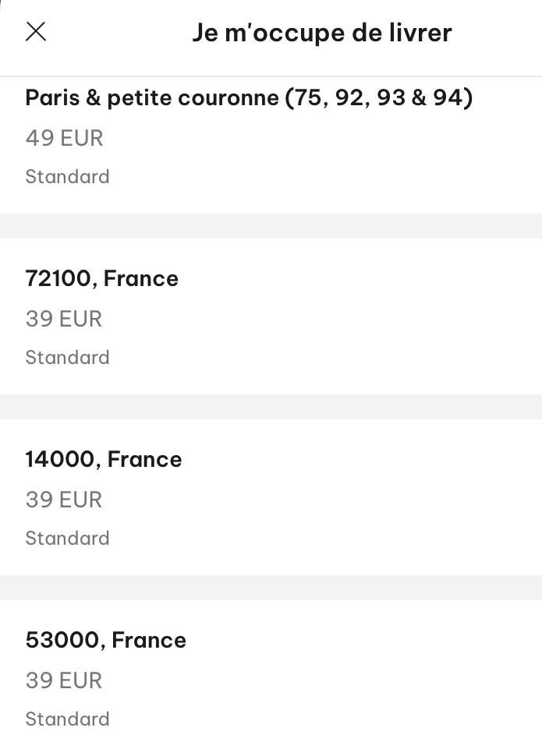Viewport: 542px width, 756px height.
Task: Click empty area right of 14000, France
Action: pos(362,459)
